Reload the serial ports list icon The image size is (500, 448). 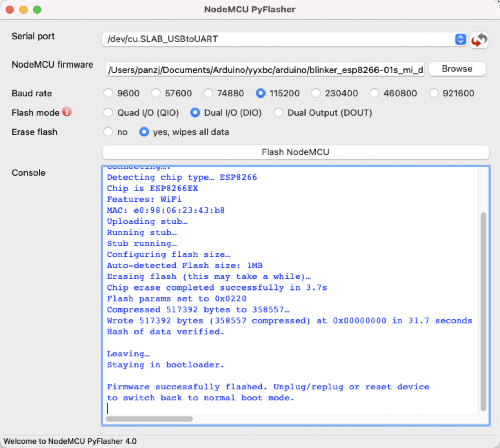(479, 40)
